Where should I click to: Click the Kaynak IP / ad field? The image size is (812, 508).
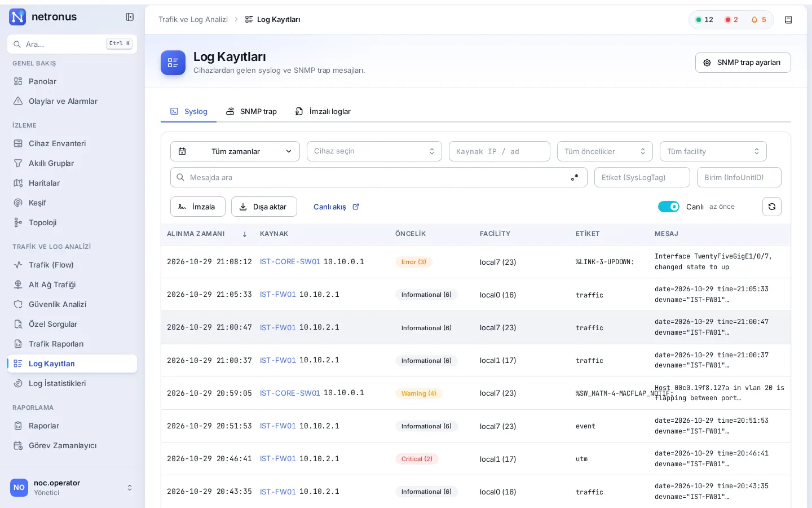point(500,151)
